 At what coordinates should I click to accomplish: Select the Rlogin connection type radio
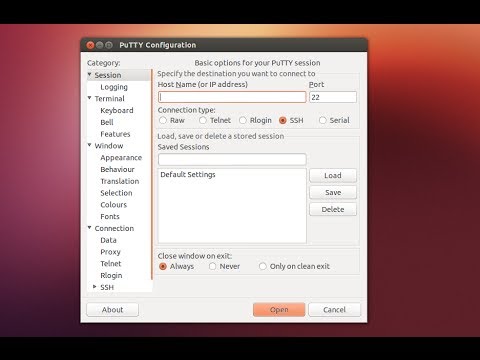click(243, 120)
